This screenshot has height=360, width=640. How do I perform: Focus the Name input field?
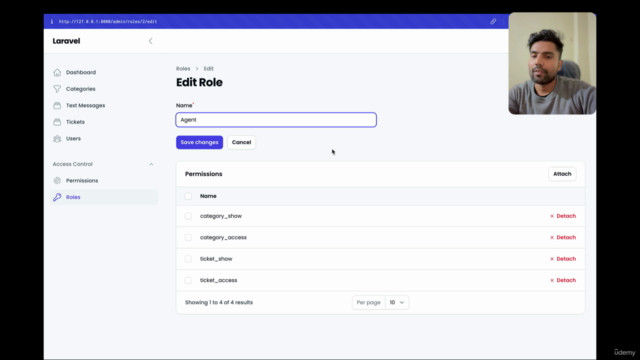tap(276, 120)
